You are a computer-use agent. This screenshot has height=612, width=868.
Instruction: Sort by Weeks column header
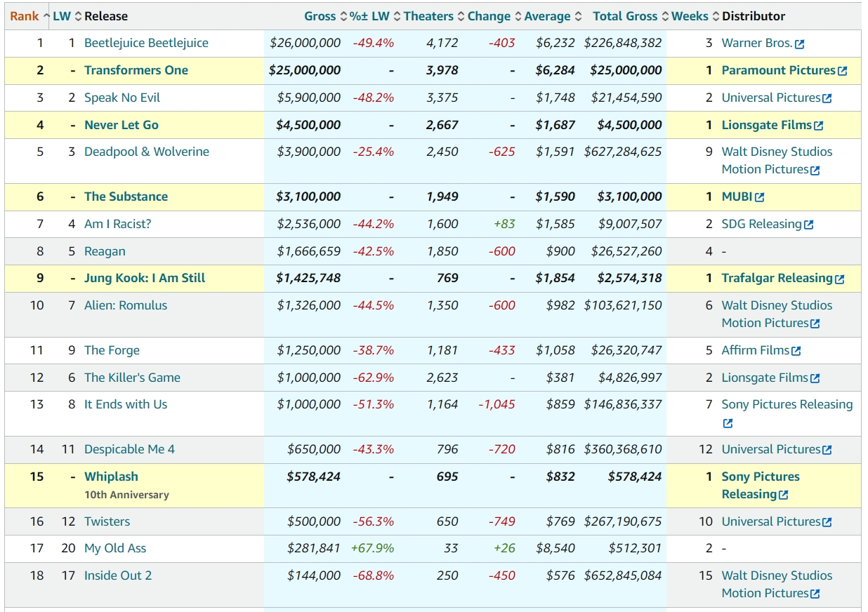click(x=695, y=16)
